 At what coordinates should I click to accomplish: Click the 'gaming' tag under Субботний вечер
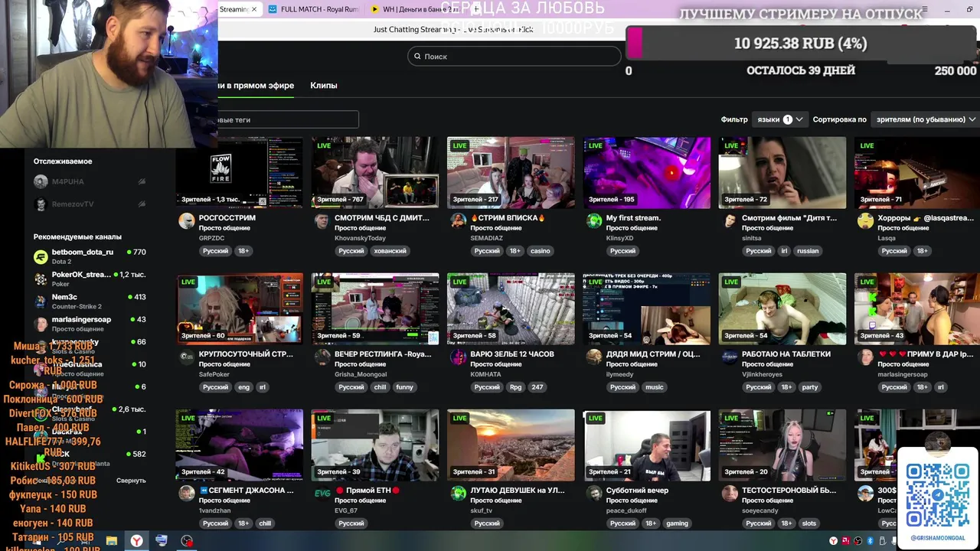[x=677, y=523]
